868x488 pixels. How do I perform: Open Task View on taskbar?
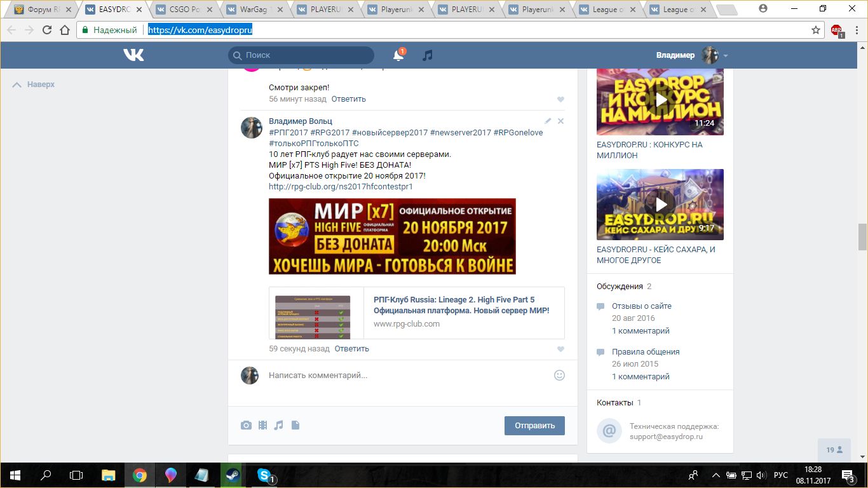click(x=76, y=475)
